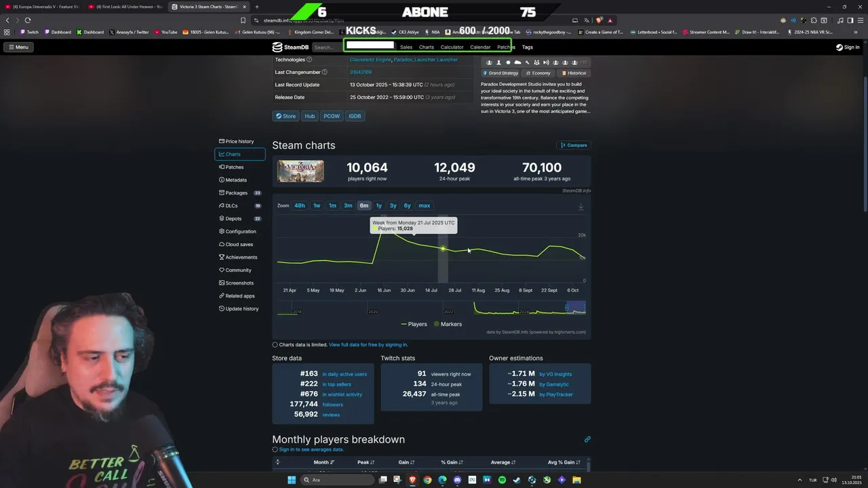Screen dimensions: 868x488
Task: Set chart zoom to 6y
Action: tap(408, 205)
